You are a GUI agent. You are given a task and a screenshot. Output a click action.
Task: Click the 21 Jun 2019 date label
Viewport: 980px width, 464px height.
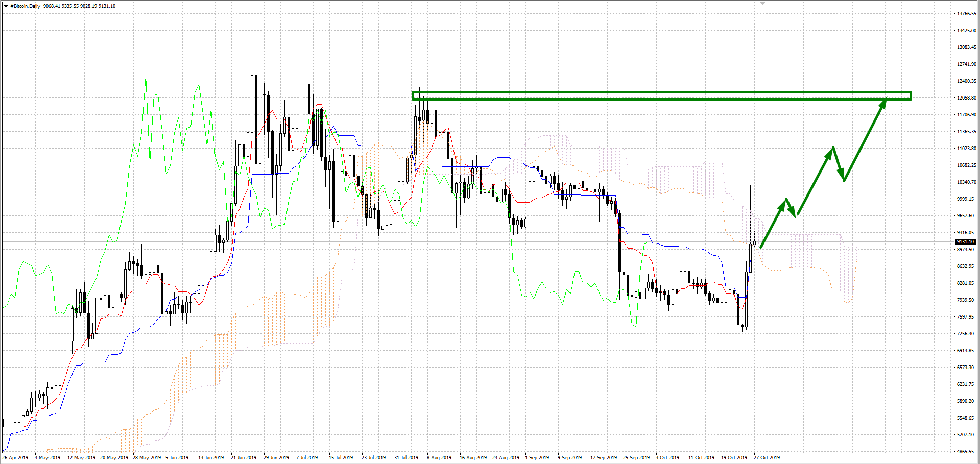coord(244,457)
